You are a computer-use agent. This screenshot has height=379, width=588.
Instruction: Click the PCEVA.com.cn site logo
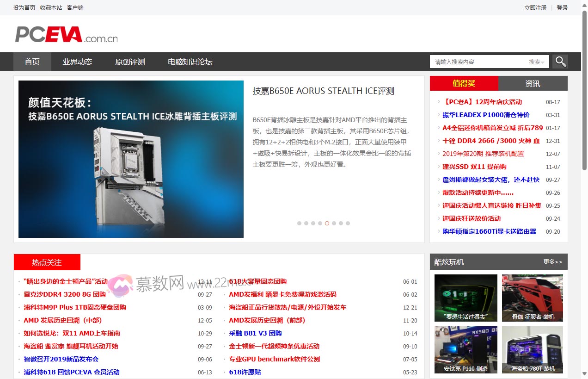pos(66,34)
